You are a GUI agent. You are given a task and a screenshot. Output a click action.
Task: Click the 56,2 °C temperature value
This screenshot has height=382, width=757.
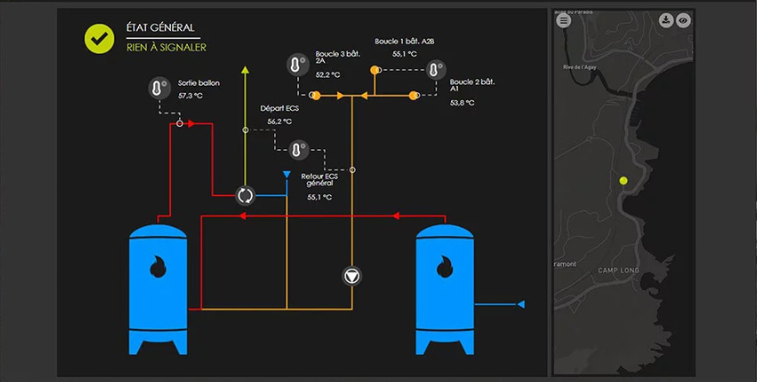click(x=280, y=122)
